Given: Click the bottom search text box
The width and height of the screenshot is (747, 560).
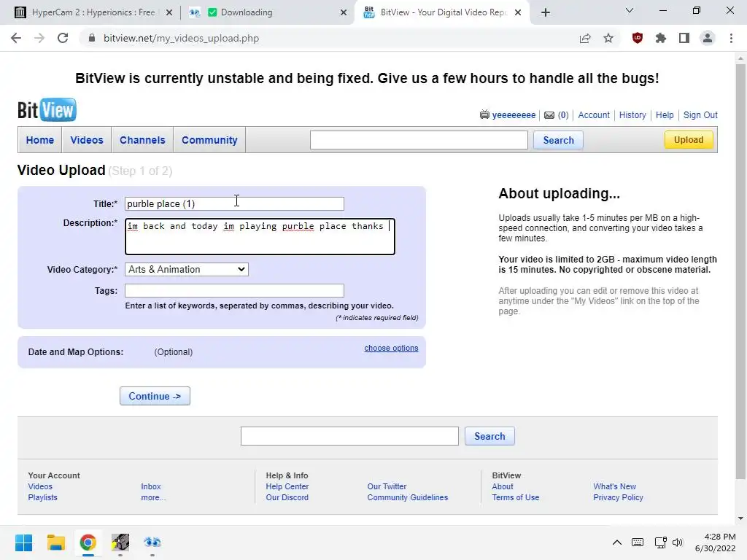Looking at the screenshot, I should [349, 436].
